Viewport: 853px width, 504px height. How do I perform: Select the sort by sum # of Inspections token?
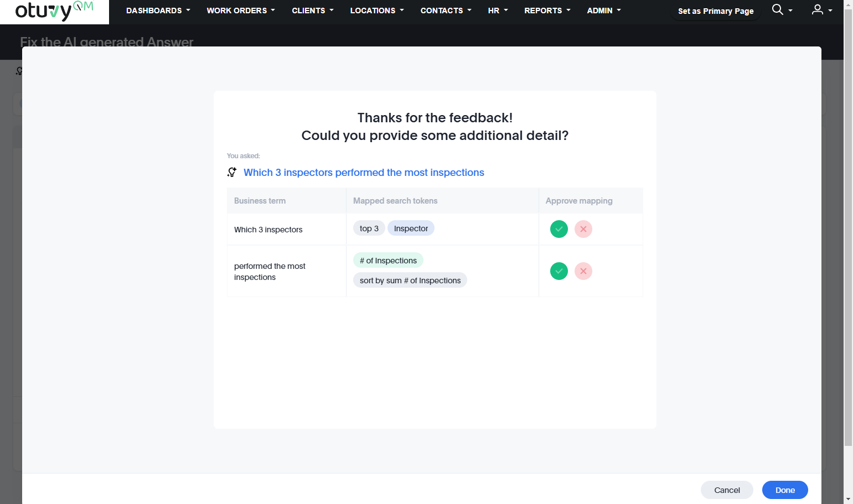click(410, 280)
